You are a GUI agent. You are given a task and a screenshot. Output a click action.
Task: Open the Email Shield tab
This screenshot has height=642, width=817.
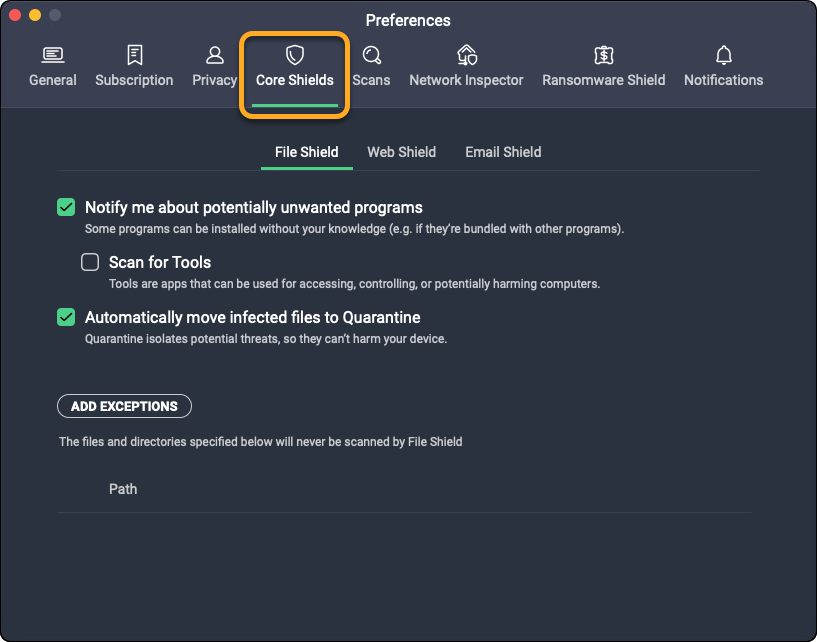[x=503, y=152]
